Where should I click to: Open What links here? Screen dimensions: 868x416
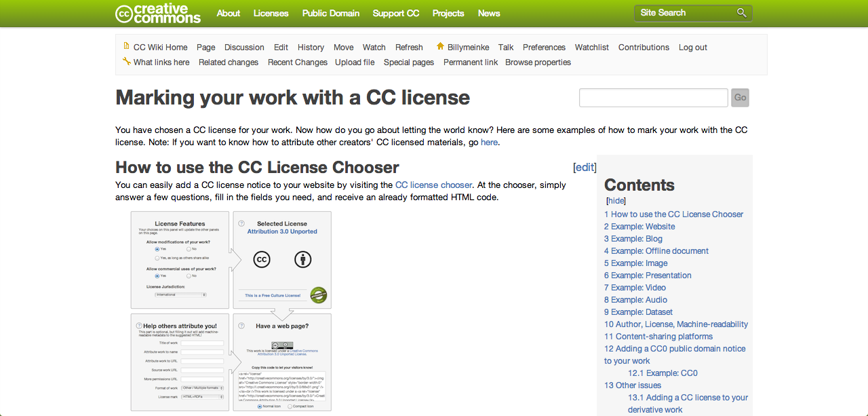tap(161, 62)
